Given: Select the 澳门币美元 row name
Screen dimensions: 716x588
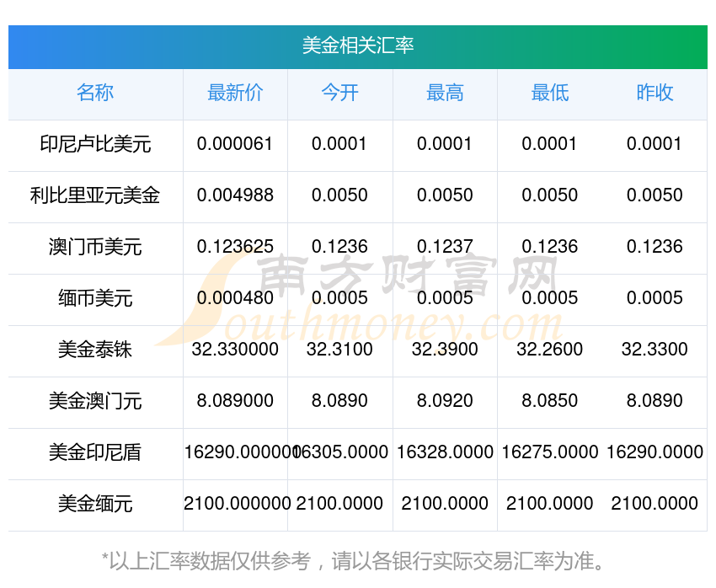Looking at the screenshot, I should [x=95, y=247].
